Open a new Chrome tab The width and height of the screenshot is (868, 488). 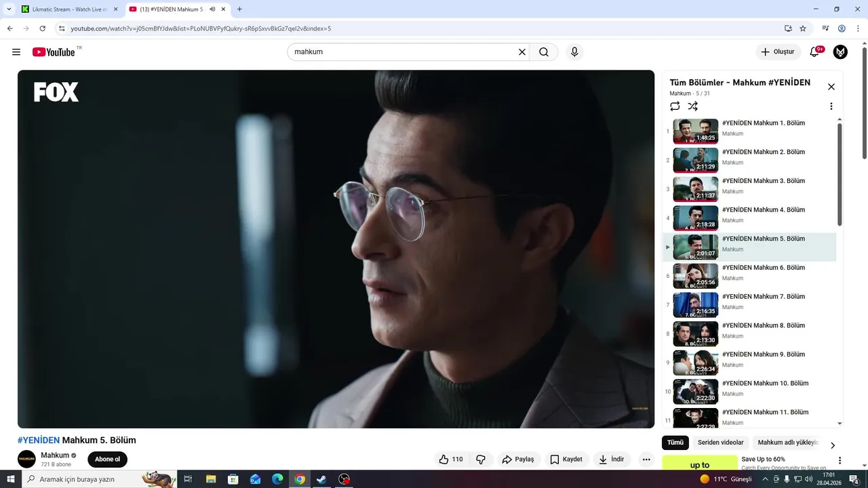[x=239, y=9]
